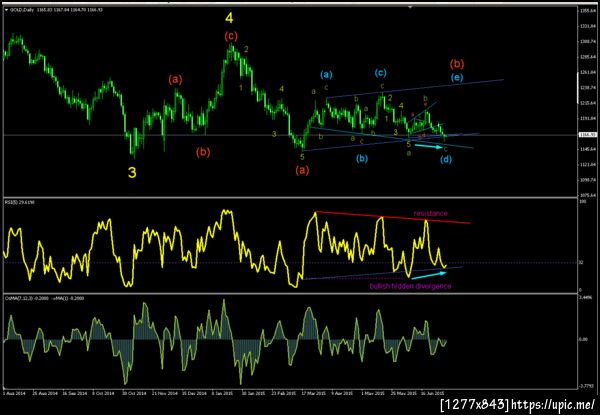Viewport: 600px width, 415px height.
Task: Select the purple 'resistance' annotation text
Action: (x=430, y=213)
